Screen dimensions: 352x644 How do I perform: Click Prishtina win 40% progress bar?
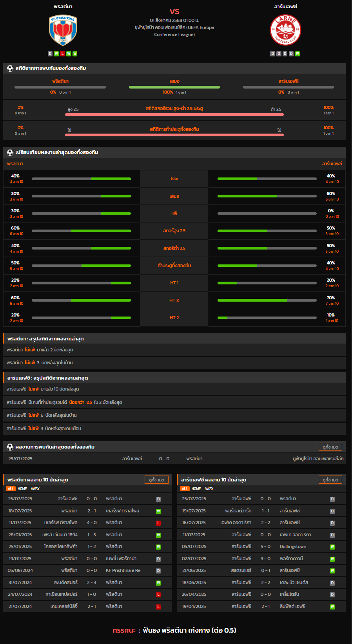click(x=81, y=179)
